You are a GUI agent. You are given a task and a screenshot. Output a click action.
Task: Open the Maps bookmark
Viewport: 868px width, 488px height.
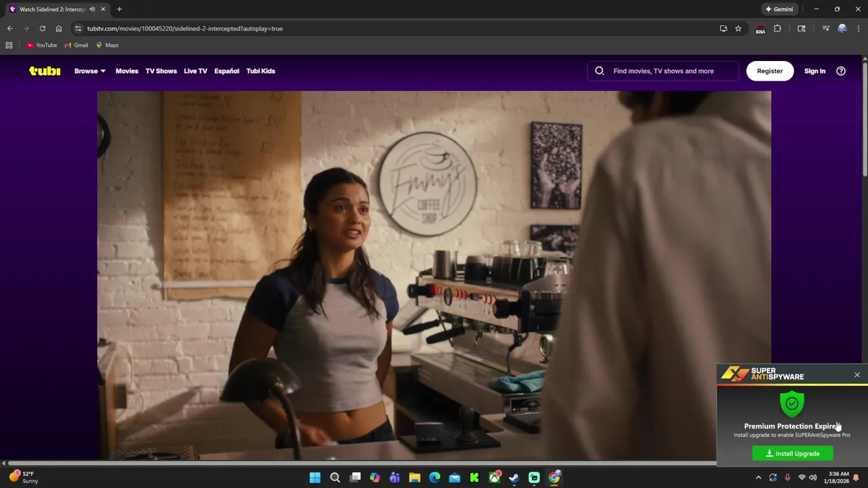click(x=107, y=45)
